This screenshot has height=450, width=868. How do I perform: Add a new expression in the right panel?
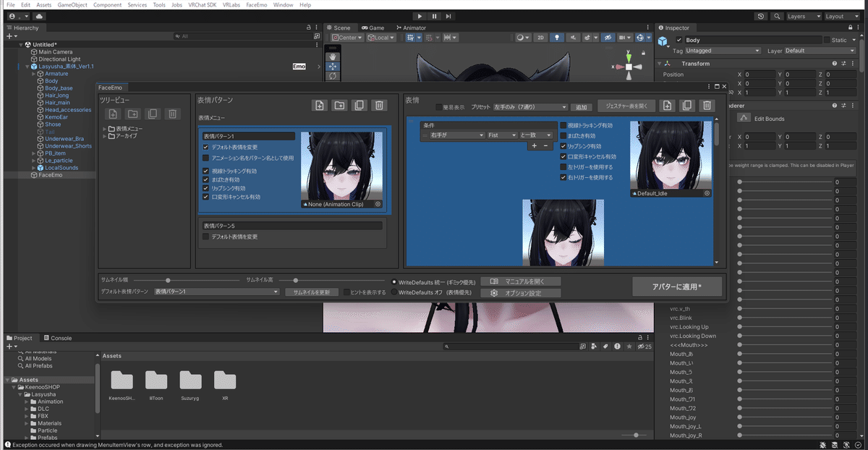[668, 106]
